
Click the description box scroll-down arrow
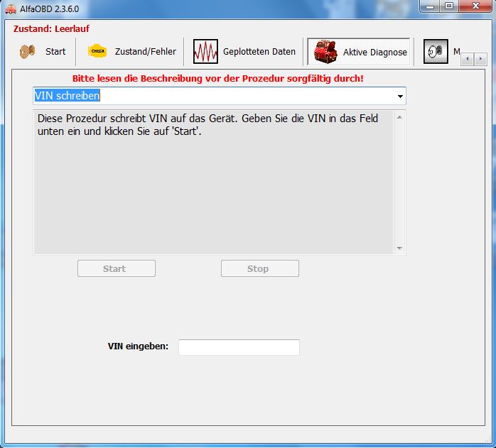point(399,248)
